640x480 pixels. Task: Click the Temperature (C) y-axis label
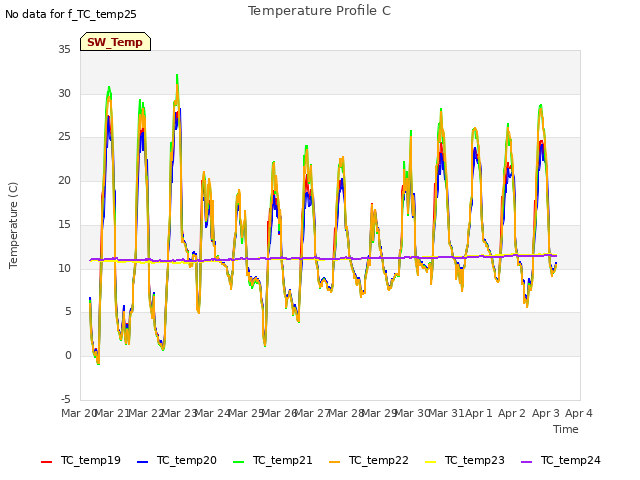[x=13, y=225]
